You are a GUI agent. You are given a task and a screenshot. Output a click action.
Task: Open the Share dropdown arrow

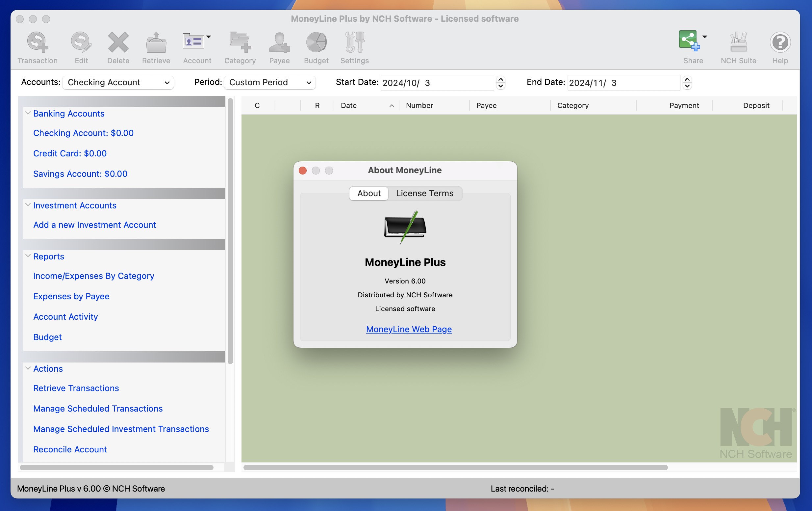[x=705, y=37]
